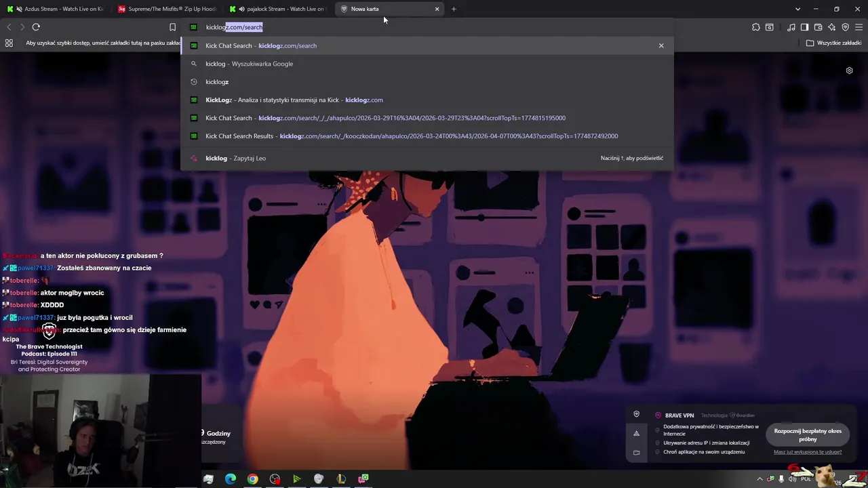This screenshot has height=488, width=868.
Task: Open the OBS-like round icon in taskbar
Action: [275, 479]
